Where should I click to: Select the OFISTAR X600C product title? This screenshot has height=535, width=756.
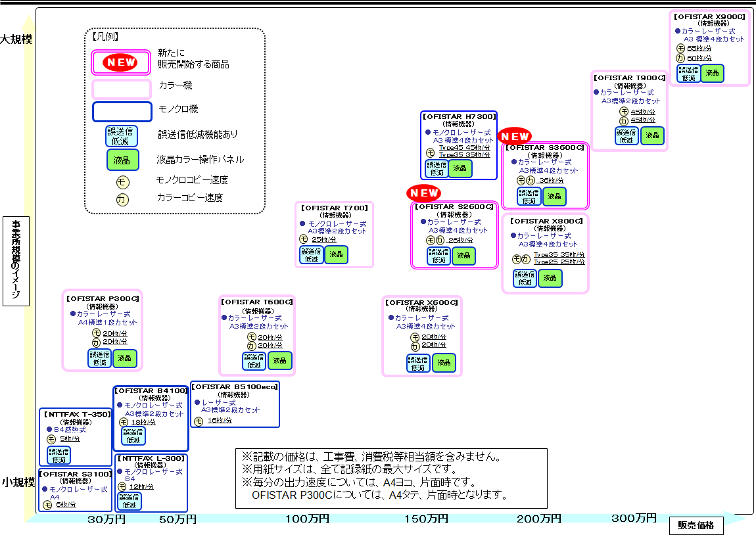[x=422, y=303]
